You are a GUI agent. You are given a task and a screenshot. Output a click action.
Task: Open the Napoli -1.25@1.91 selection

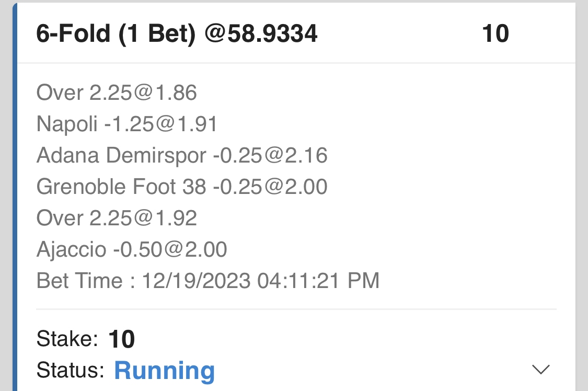[x=126, y=124]
